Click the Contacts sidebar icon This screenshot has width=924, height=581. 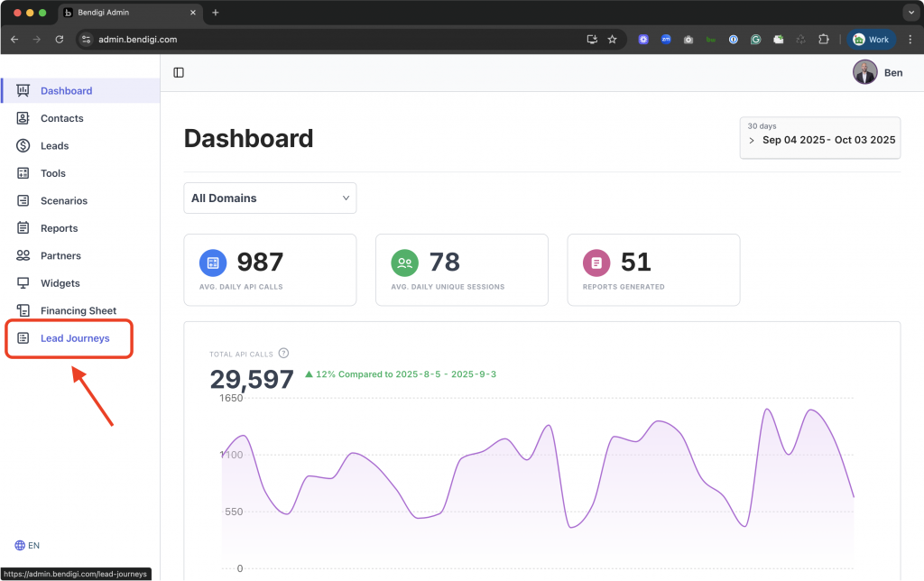[x=23, y=118]
